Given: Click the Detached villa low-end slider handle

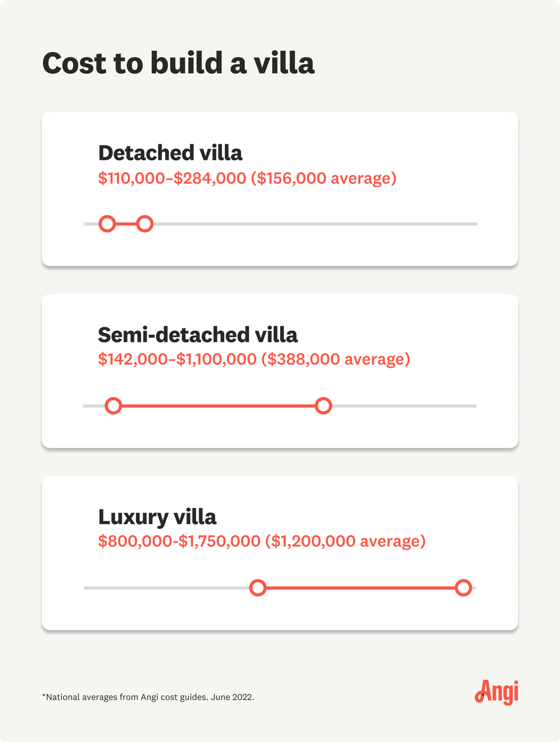Looking at the screenshot, I should pos(107,224).
